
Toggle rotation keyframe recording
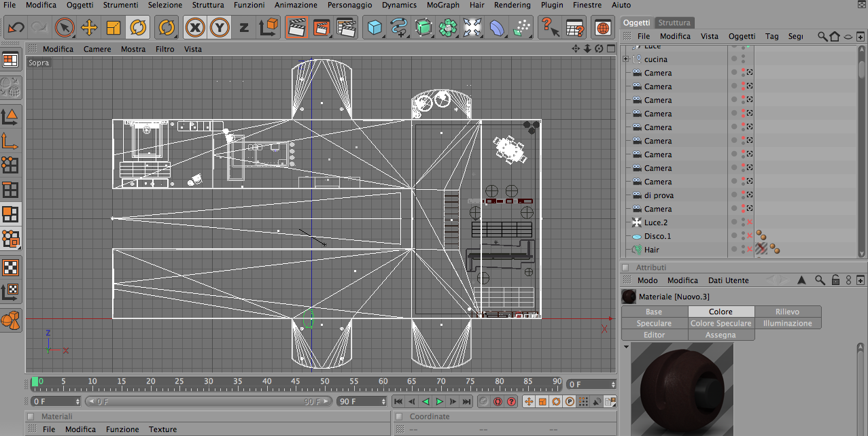click(x=556, y=402)
